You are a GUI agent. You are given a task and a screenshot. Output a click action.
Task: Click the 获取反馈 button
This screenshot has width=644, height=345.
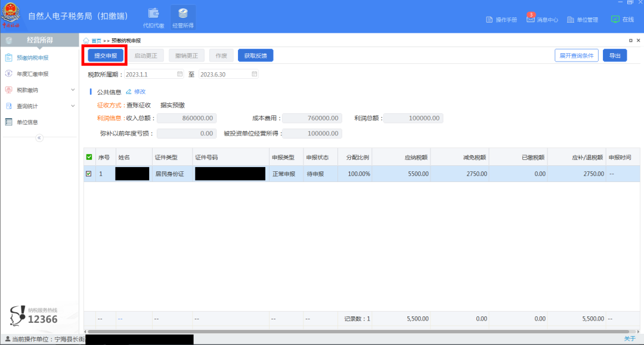coord(255,56)
